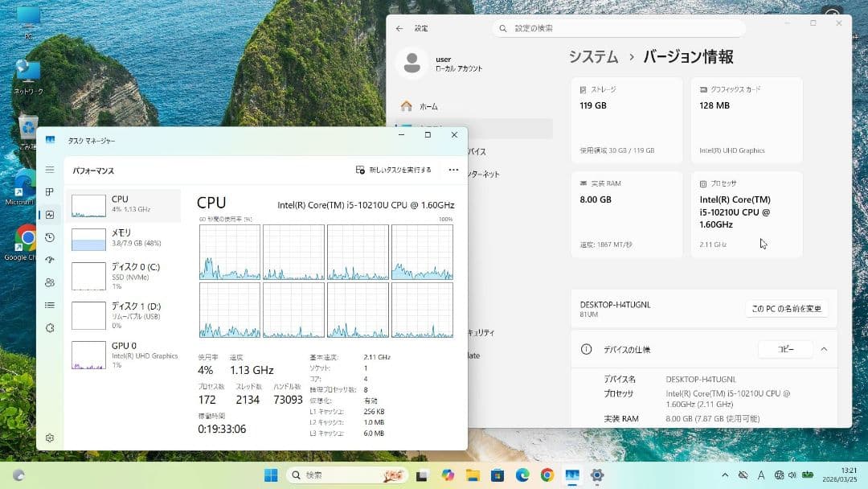Open the Processes view in Task Manager
The height and width of the screenshot is (489, 868).
49,191
